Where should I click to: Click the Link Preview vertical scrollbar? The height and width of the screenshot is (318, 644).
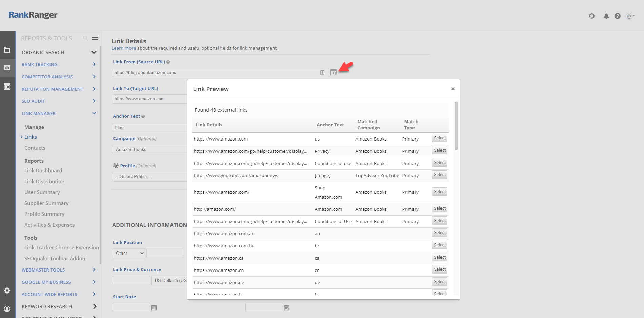pos(456,126)
